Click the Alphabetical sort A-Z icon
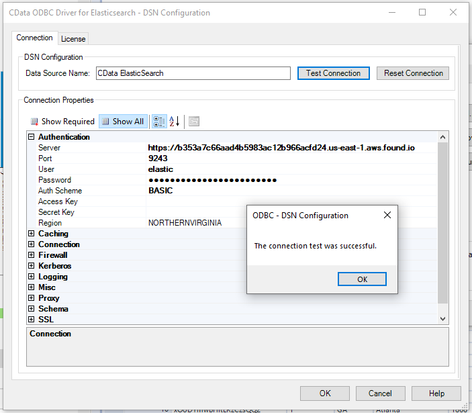Screen dimensions: 472x413 pyautogui.click(x=174, y=121)
